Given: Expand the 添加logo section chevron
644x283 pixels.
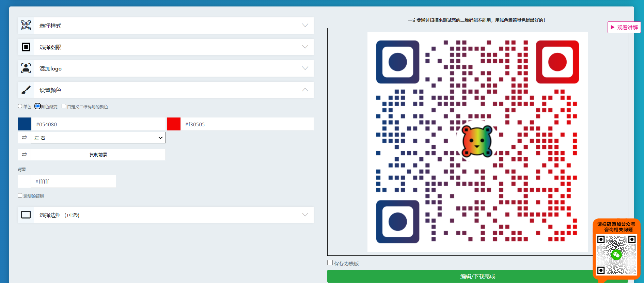Looking at the screenshot, I should 305,68.
